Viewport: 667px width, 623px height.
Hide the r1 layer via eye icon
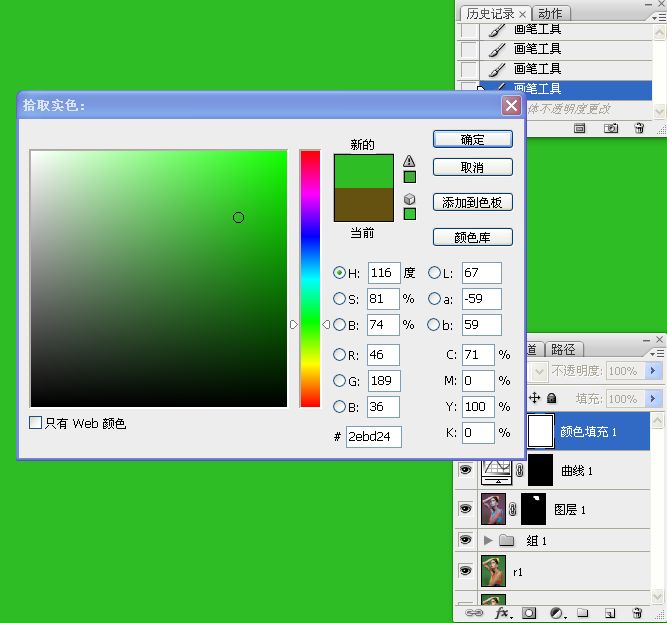(465, 570)
